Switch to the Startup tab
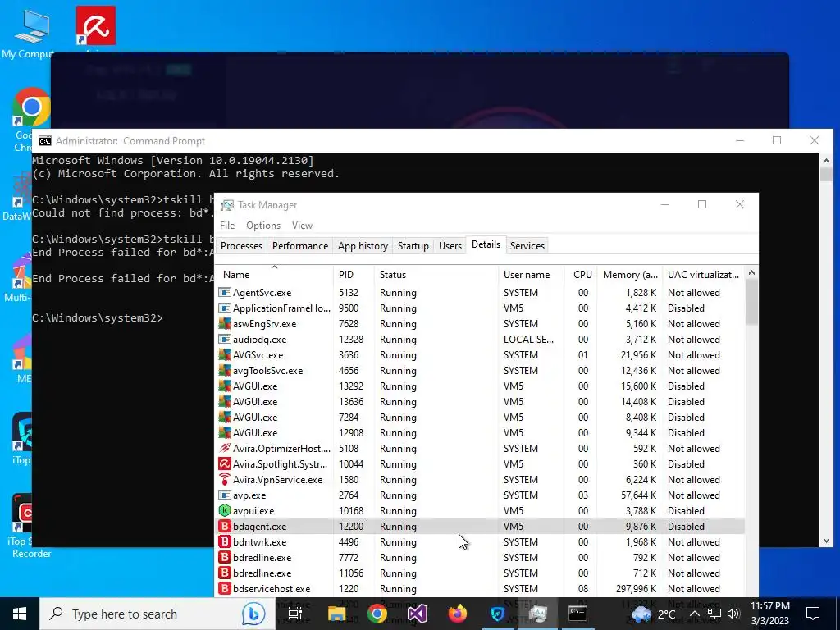 pyautogui.click(x=413, y=246)
